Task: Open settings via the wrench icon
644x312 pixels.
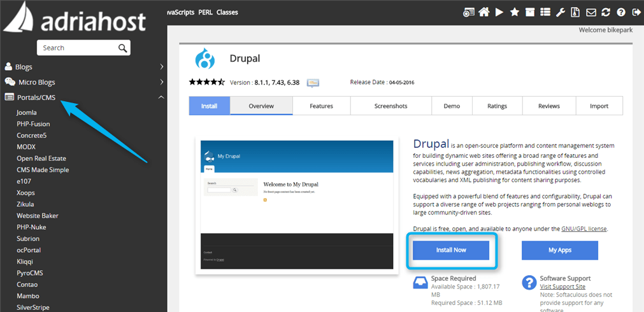Action: [560, 12]
